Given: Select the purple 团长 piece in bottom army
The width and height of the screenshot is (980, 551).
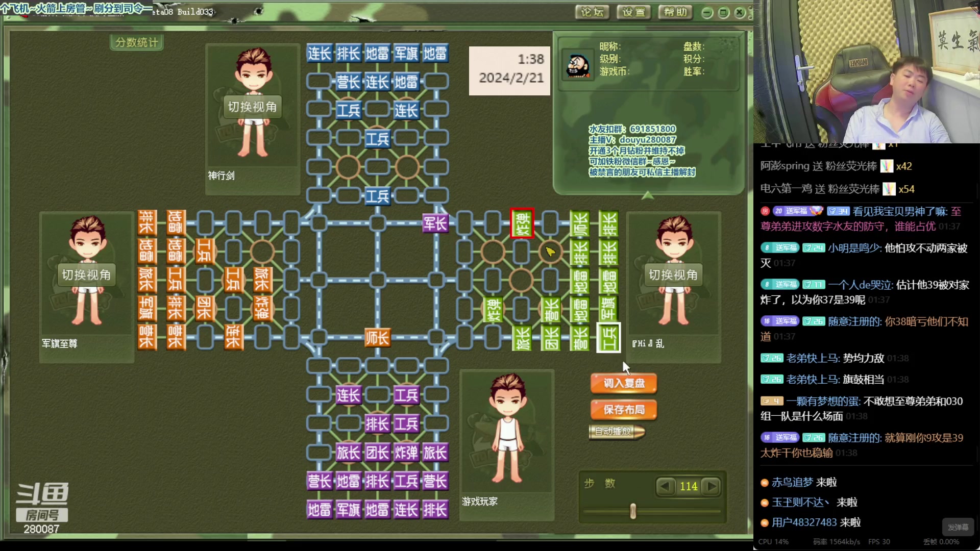Looking at the screenshot, I should pos(377,453).
